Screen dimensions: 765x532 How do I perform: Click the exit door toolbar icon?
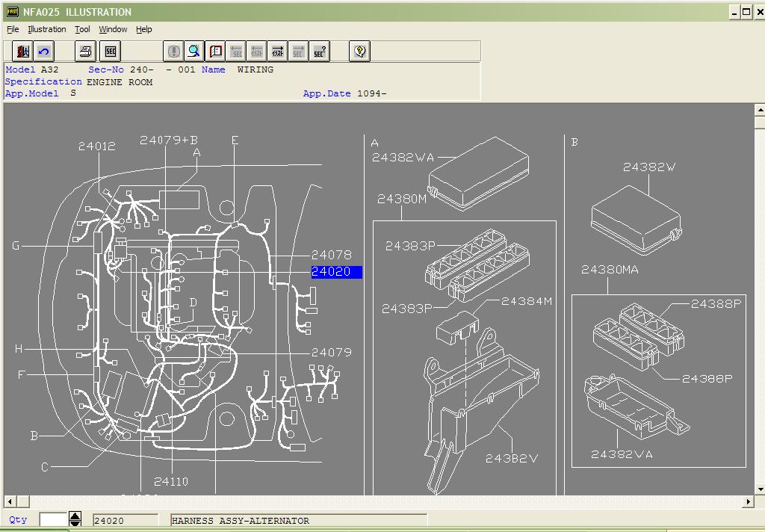pyautogui.click(x=23, y=51)
